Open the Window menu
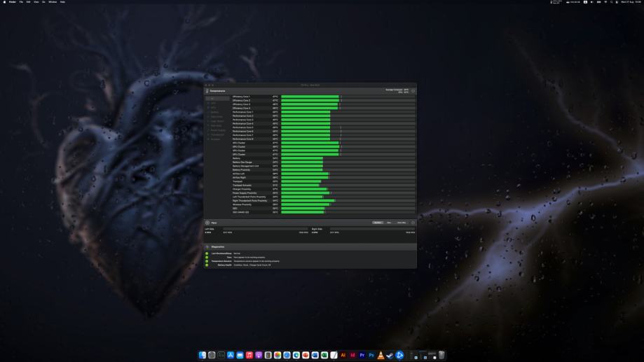644x362 pixels. coord(53,2)
